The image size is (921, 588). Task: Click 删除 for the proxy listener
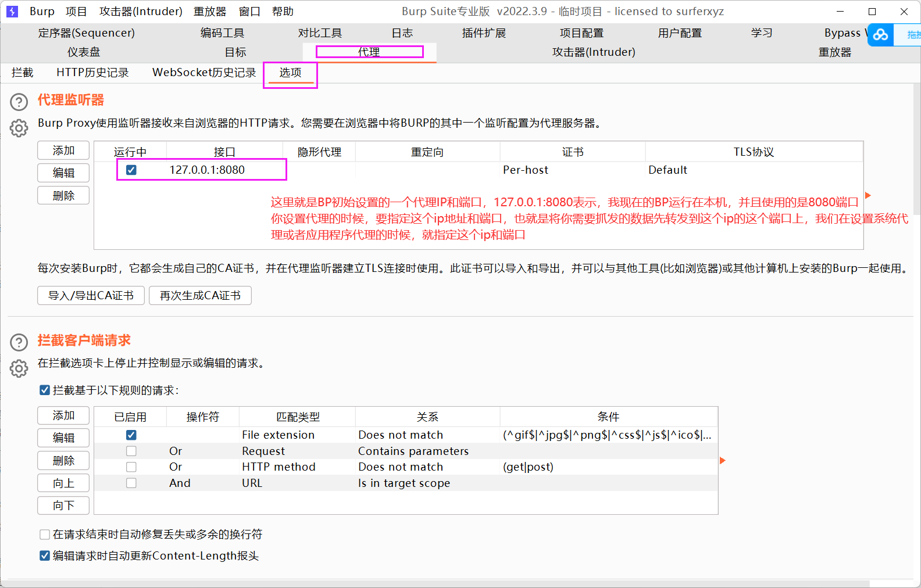[63, 196]
